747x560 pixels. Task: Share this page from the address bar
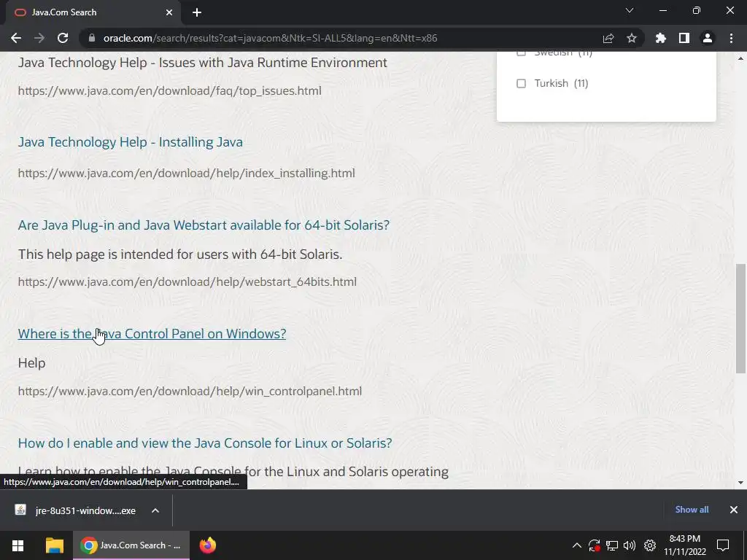click(608, 38)
